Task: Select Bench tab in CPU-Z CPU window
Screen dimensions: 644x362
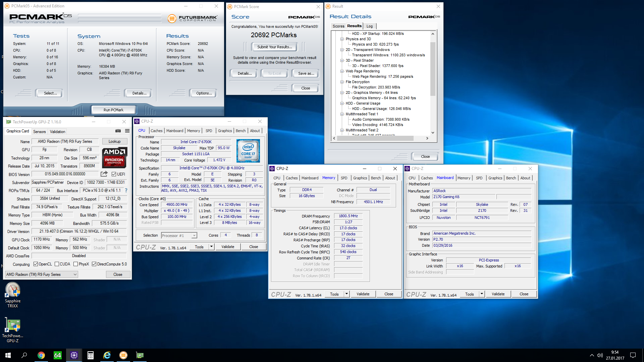Action: click(x=240, y=131)
